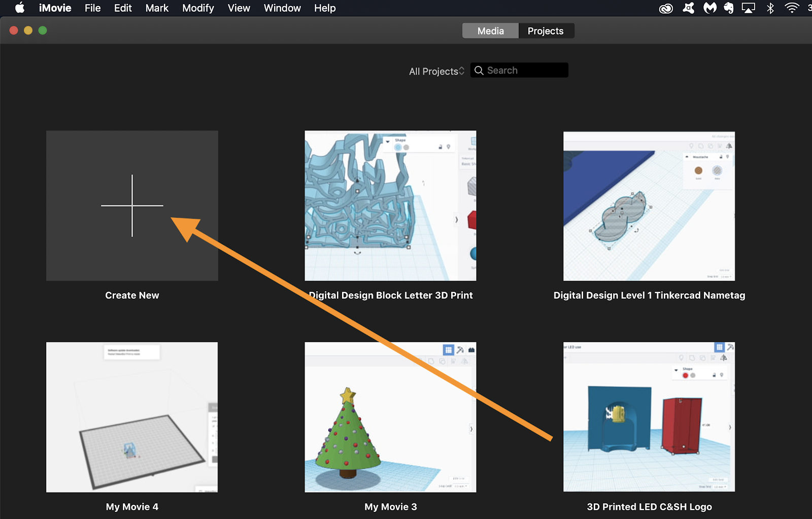Open the My Movie 3 Christmas tree thumbnail
The image size is (812, 519).
tap(390, 417)
